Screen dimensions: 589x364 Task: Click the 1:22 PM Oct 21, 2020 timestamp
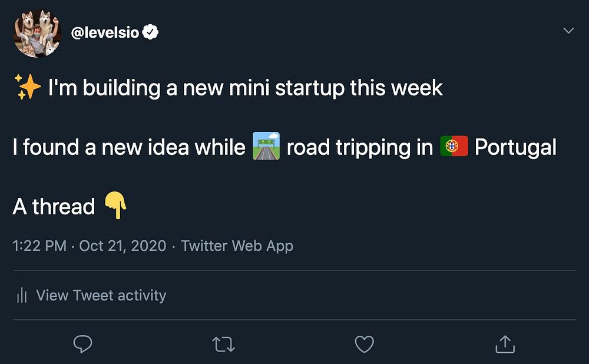89,246
